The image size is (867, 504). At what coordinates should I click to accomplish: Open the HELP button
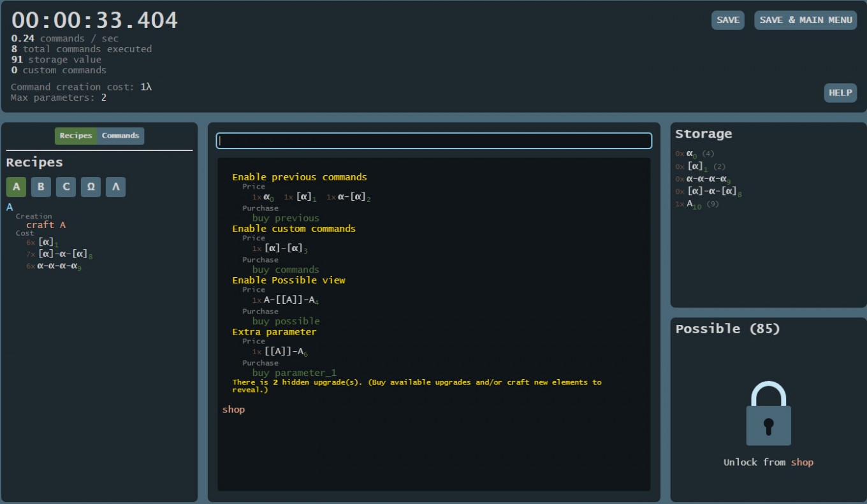(840, 93)
